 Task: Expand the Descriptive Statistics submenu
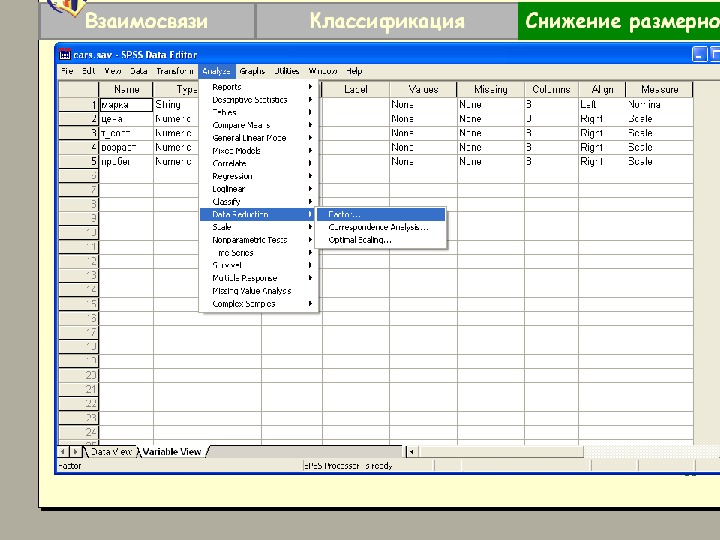pyautogui.click(x=259, y=100)
